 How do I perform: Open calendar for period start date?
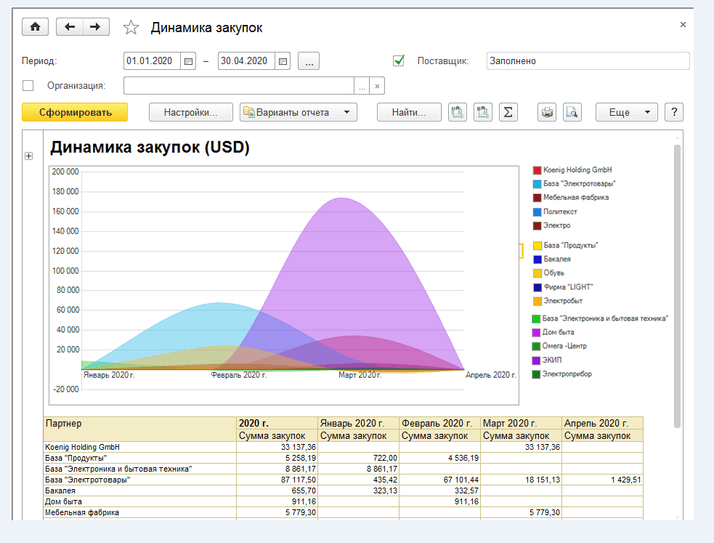coord(188,61)
